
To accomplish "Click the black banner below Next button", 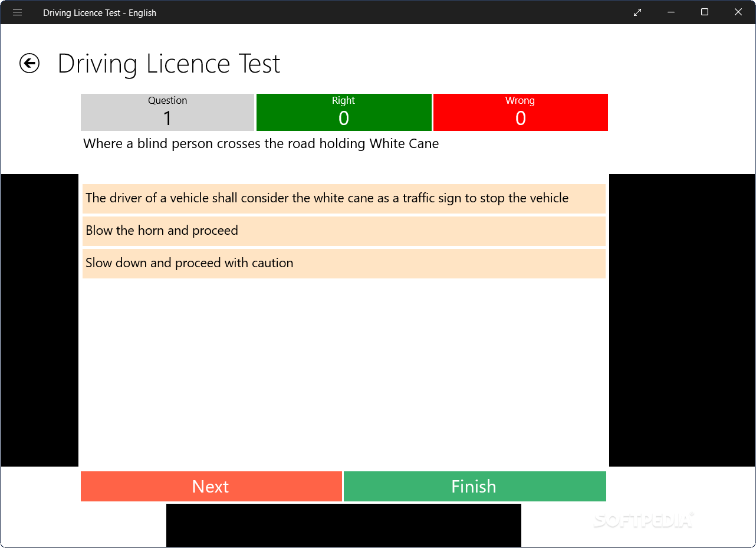I will tap(344, 525).
